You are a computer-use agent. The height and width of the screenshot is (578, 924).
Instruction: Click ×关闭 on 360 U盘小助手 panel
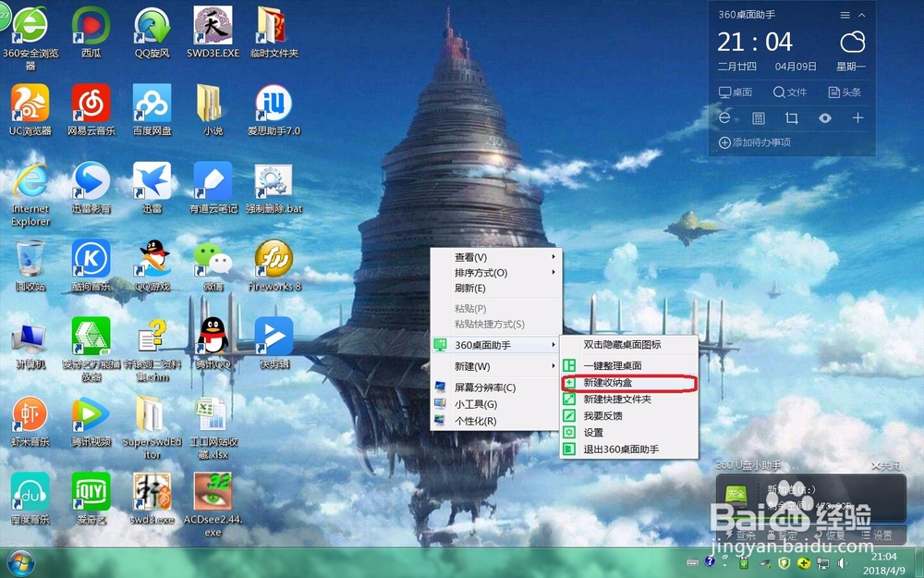tap(888, 465)
